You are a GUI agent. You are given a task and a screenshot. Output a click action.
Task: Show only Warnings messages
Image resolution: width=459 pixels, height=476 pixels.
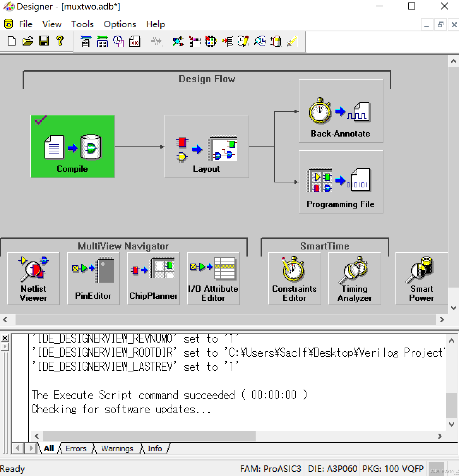(117, 448)
